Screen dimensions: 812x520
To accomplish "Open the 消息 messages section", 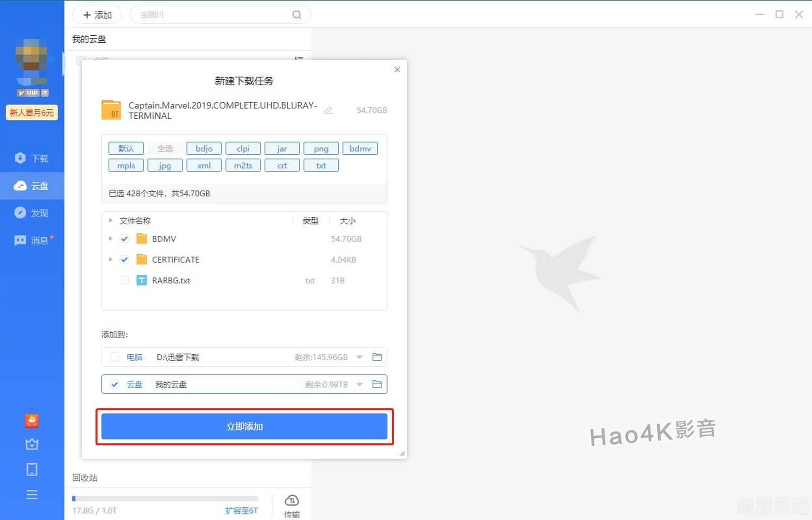I will [32, 240].
